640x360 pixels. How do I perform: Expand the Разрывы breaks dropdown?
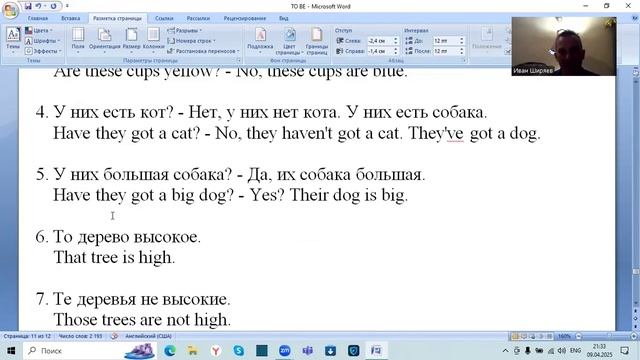click(x=184, y=31)
